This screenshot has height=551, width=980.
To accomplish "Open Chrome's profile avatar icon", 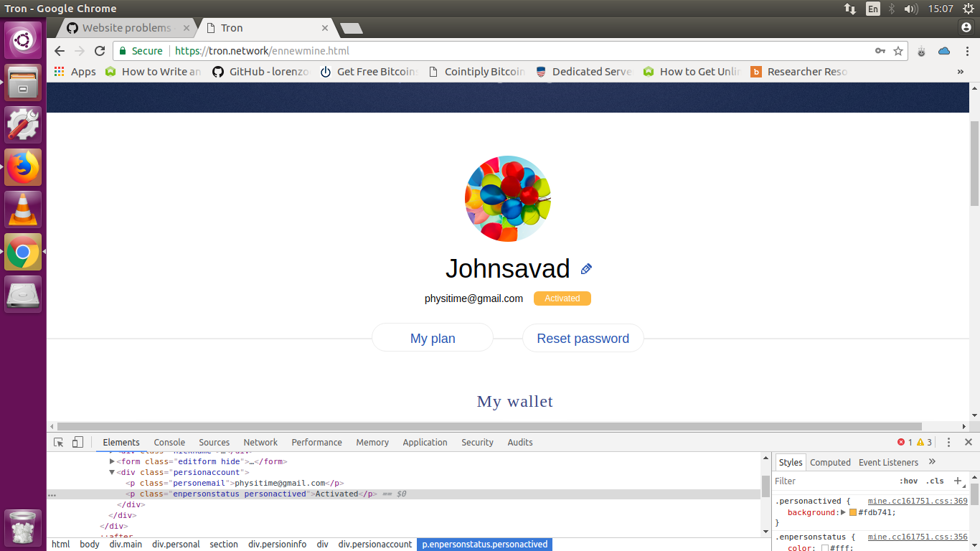I will 965,28.
